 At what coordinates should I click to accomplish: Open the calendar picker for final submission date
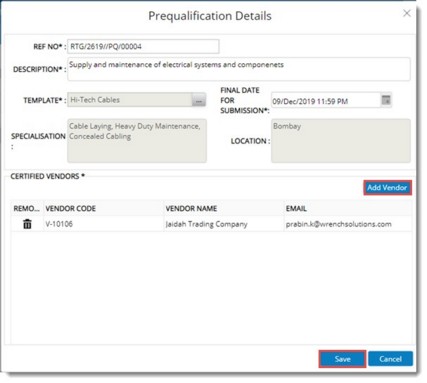tap(386, 100)
